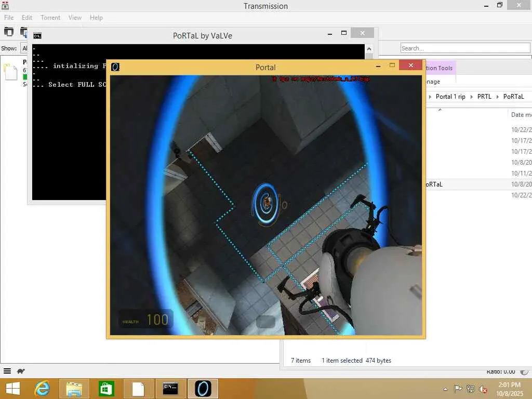Click the Ratio statistics icon in Transmission status bar
Viewport: 532px width, 399px height.
pos(524,372)
